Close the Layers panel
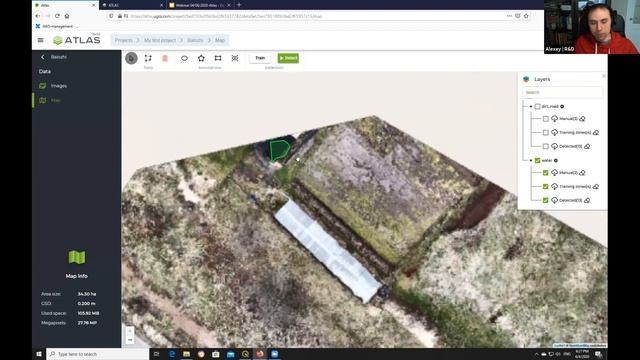This screenshot has height=360, width=640. tap(604, 76)
